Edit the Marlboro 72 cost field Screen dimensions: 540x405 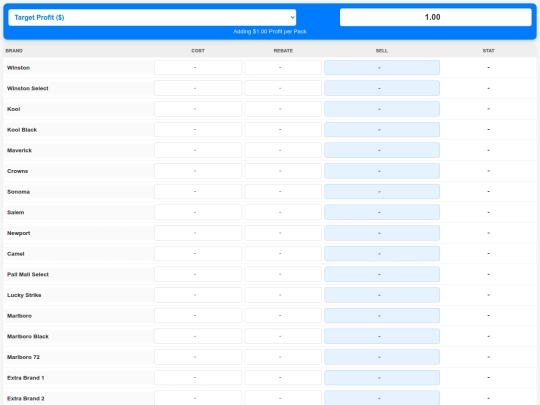198,357
